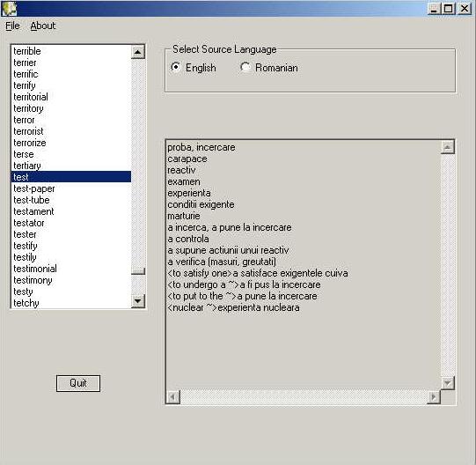Open the File menu
This screenshot has height=465, width=476.
[x=12, y=26]
